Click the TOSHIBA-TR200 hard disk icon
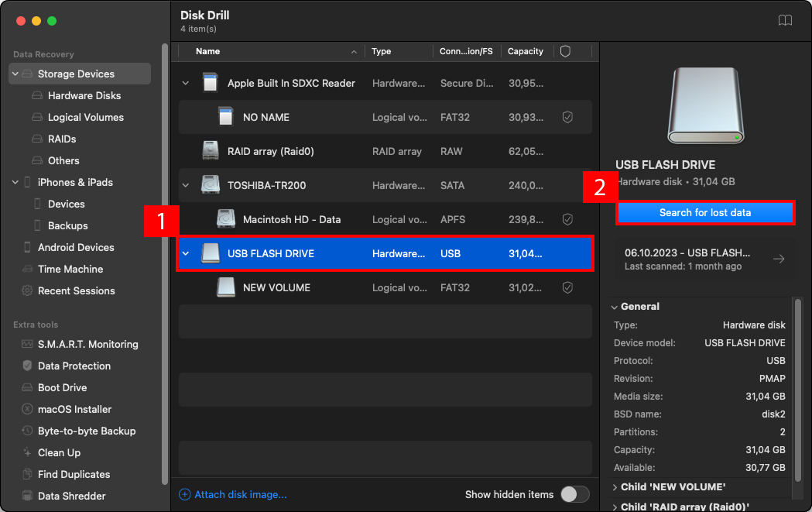 tap(211, 185)
